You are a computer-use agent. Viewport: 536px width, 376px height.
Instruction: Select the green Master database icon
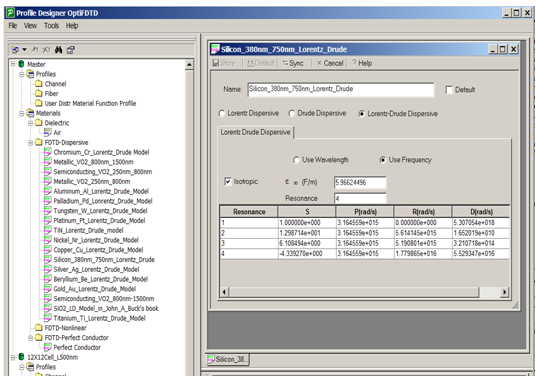coord(21,64)
